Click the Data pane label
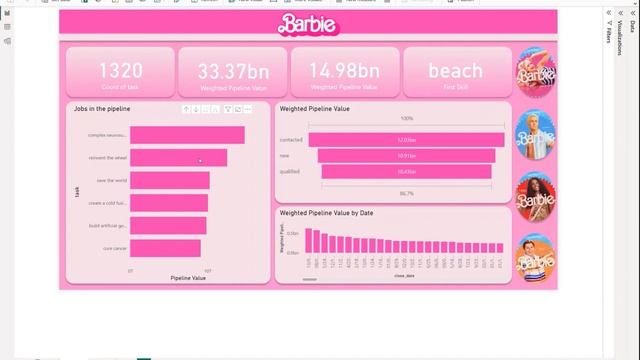The height and width of the screenshot is (360, 640). click(x=632, y=26)
